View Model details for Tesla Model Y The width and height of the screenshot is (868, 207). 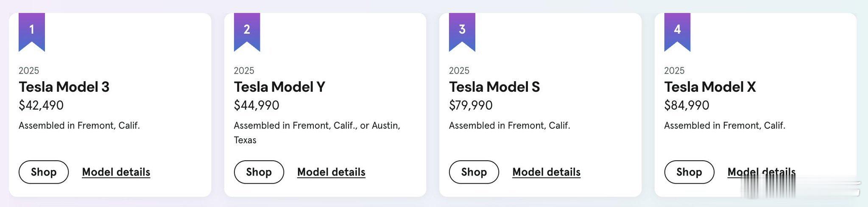pyautogui.click(x=331, y=172)
